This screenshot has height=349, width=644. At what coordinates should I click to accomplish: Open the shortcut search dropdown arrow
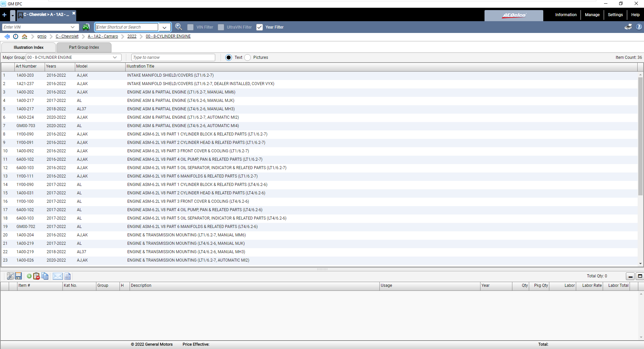(165, 27)
